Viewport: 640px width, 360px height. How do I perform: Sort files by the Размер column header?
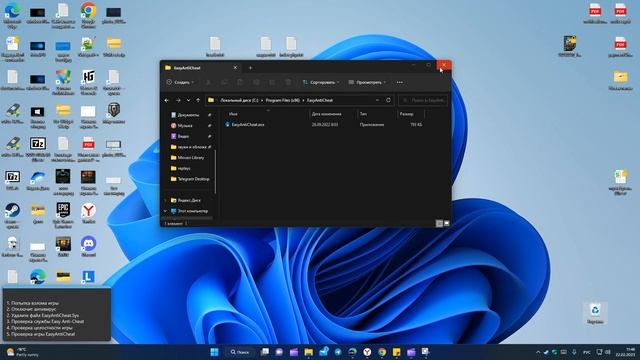407,114
